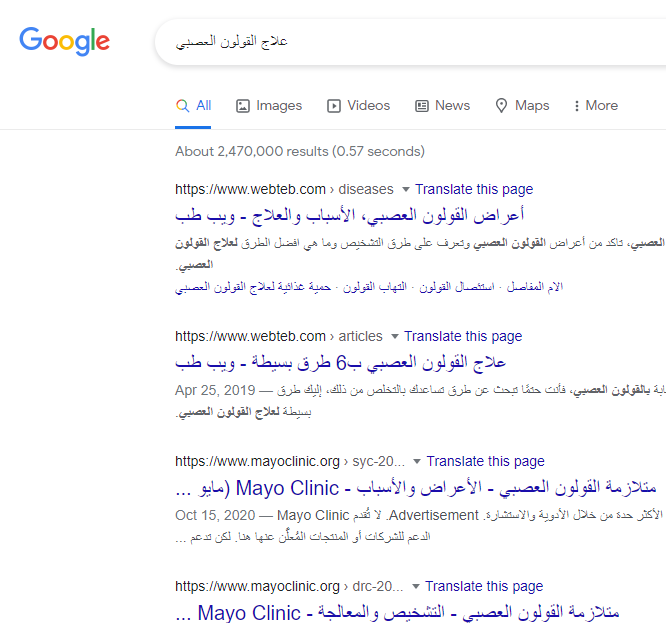Click the magnifier icon on All tab
Viewport: 666px width, 623px height.
183,106
